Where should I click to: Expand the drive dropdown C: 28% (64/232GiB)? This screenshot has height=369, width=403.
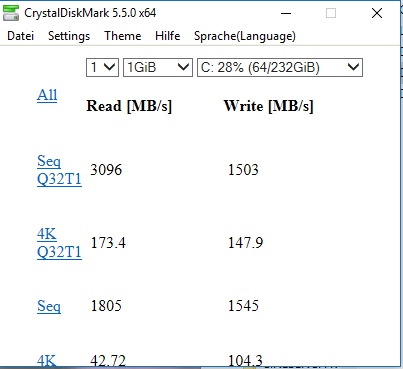tap(280, 68)
